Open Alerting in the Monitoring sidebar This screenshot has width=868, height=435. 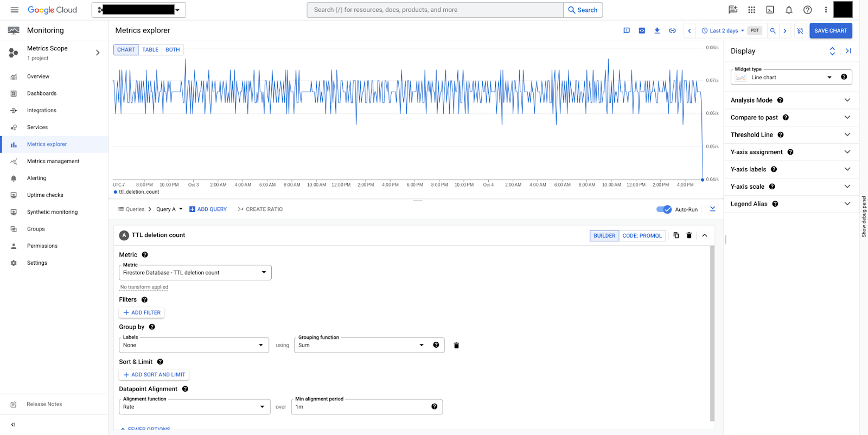point(36,178)
